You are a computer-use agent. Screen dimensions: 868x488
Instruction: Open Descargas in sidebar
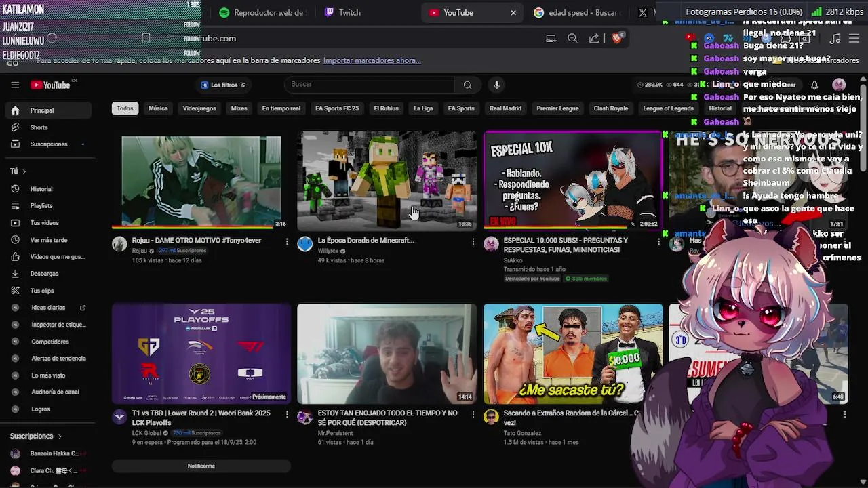[47, 274]
